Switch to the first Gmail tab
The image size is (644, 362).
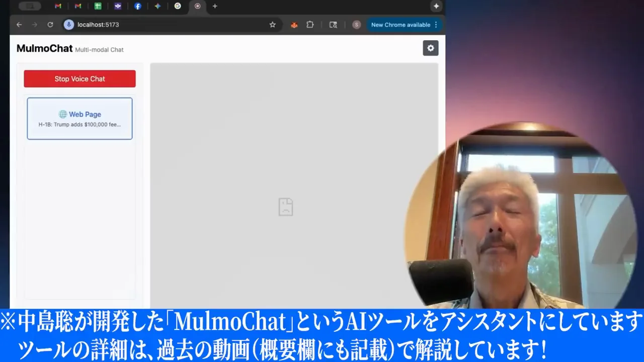pos(58,6)
